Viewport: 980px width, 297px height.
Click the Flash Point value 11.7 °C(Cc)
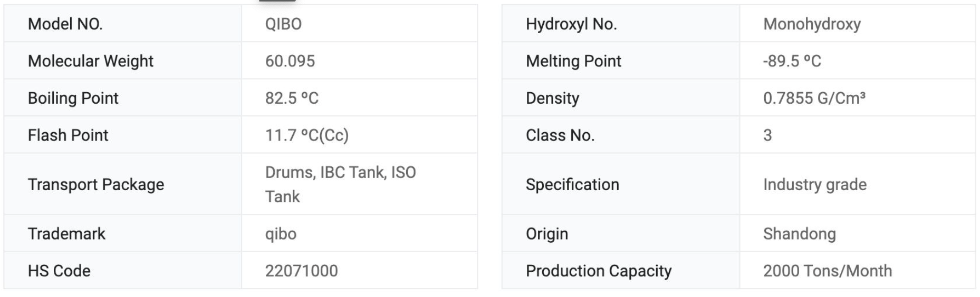click(x=306, y=135)
